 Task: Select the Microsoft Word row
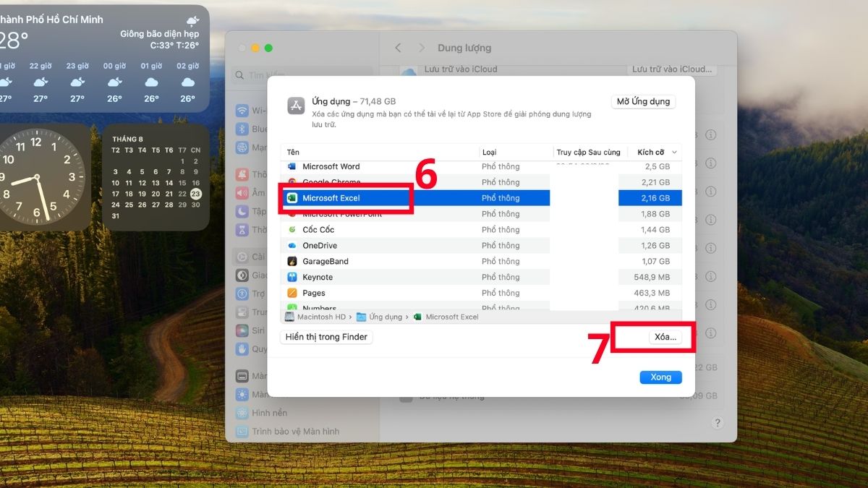pos(481,166)
